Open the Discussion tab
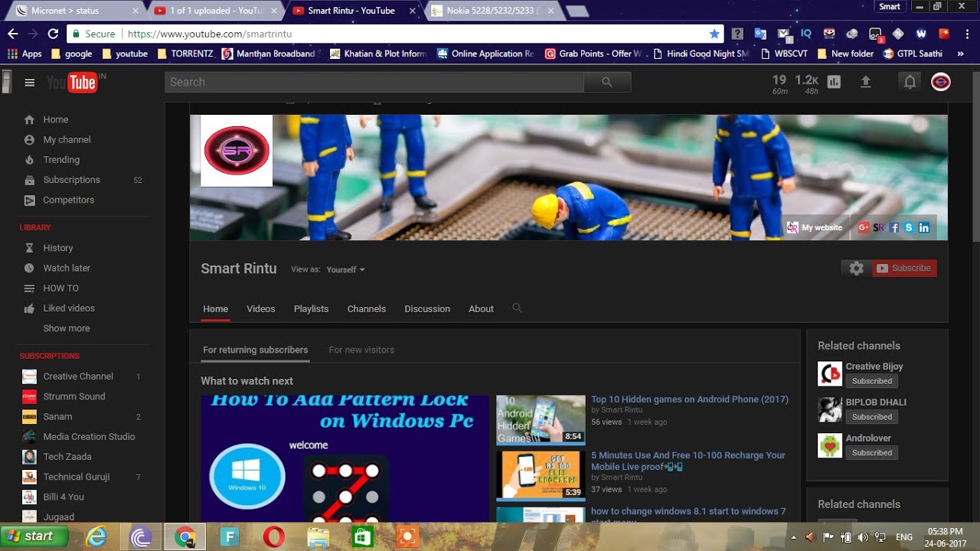The height and width of the screenshot is (551, 980). point(427,309)
